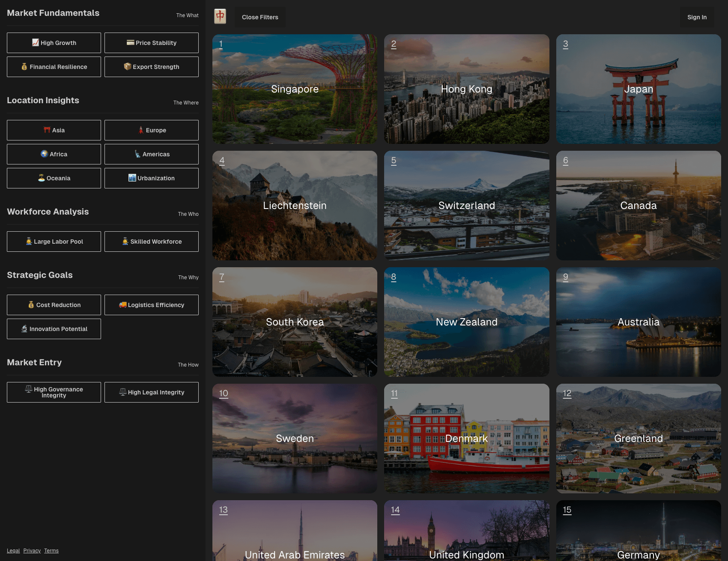This screenshot has width=728, height=561.
Task: Open the Legal link
Action: (x=13, y=551)
